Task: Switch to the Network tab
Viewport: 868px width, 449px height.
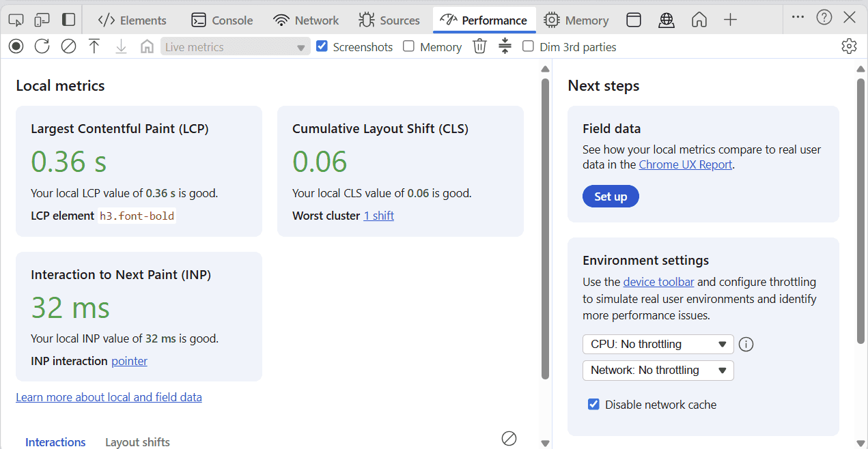Action: click(306, 20)
